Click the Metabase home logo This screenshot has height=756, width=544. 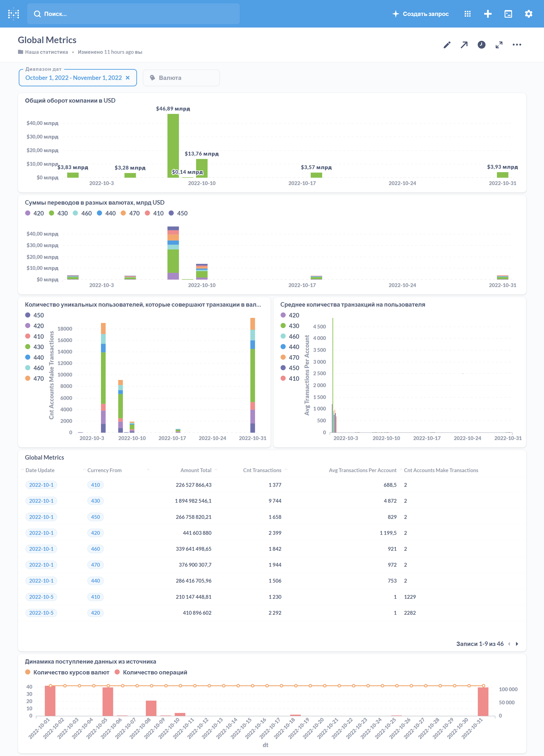14,14
